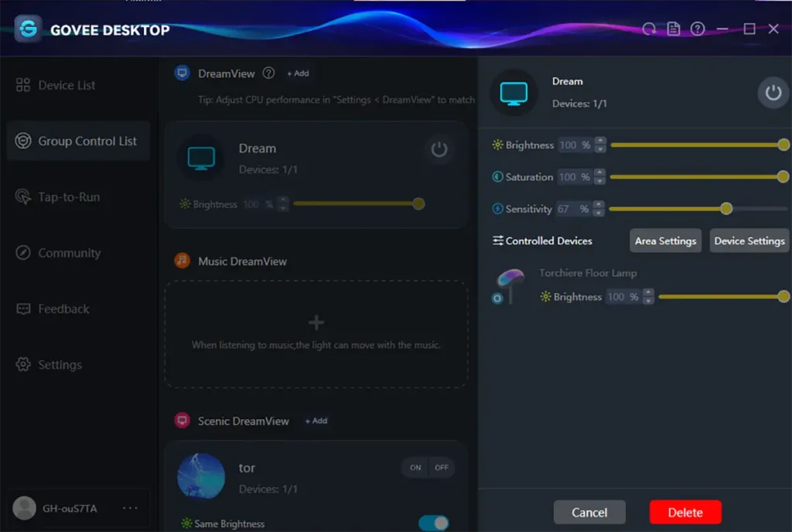Click the Music DreamView note icon
792x532 pixels.
[x=182, y=261]
